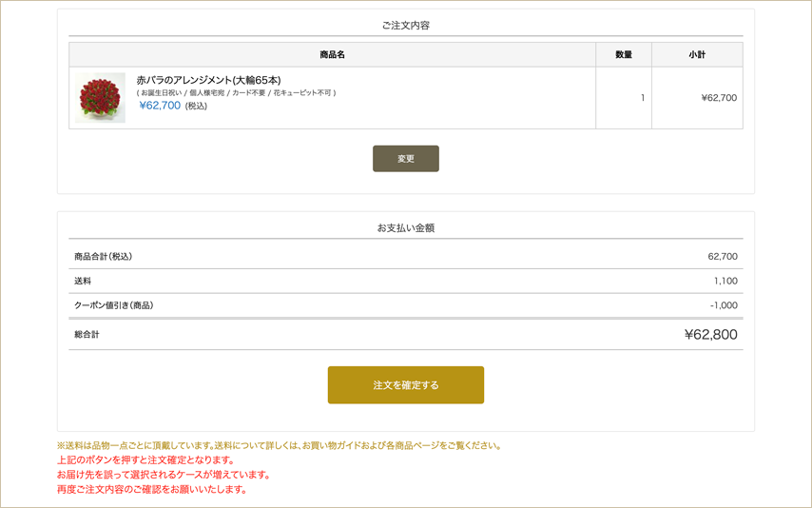Image resolution: width=812 pixels, height=508 pixels.
Task: Click the ご注文内容 section heading
Action: pos(405,25)
